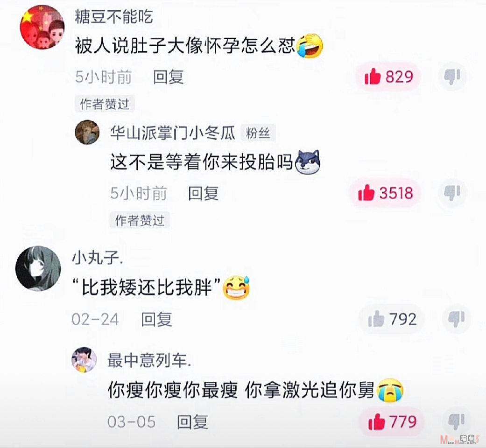The image size is (486, 448).
Task: Open 最中意列车's avatar
Action: point(84,359)
